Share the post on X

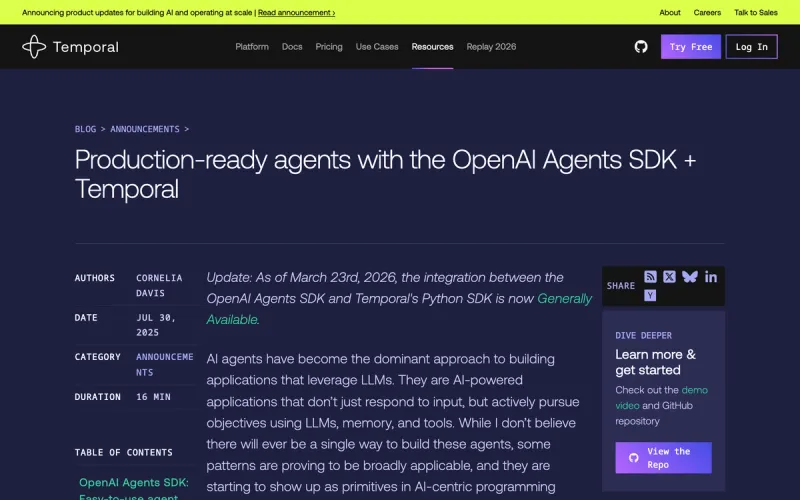pyautogui.click(x=669, y=277)
